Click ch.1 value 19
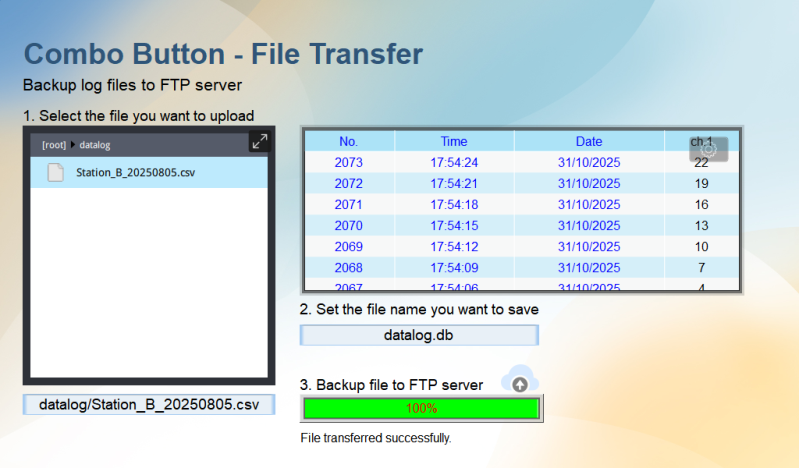The height and width of the screenshot is (468, 799). coord(702,183)
